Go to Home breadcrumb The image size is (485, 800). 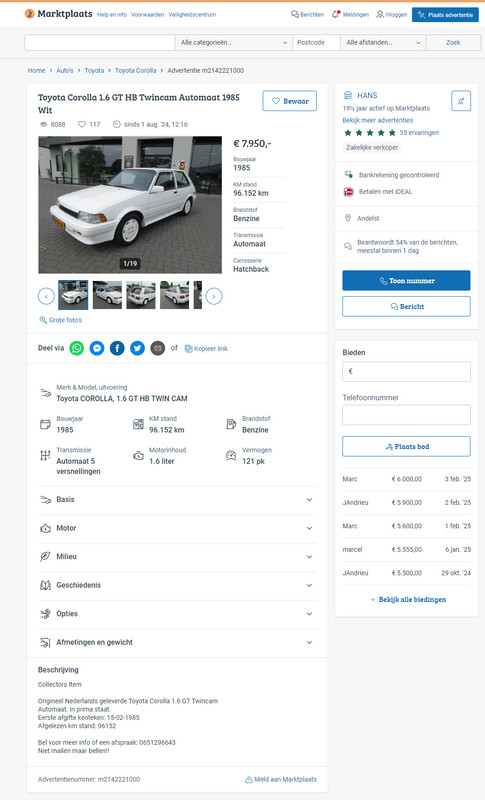[36, 70]
